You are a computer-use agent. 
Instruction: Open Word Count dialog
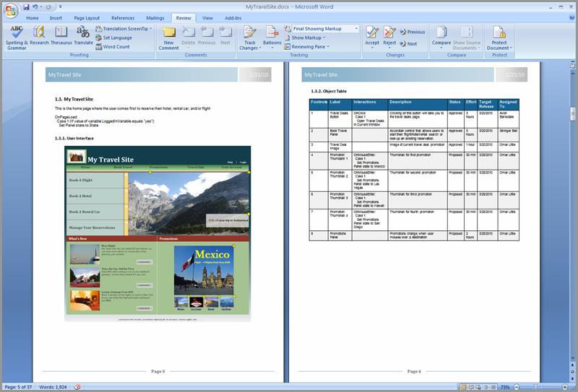click(113, 47)
